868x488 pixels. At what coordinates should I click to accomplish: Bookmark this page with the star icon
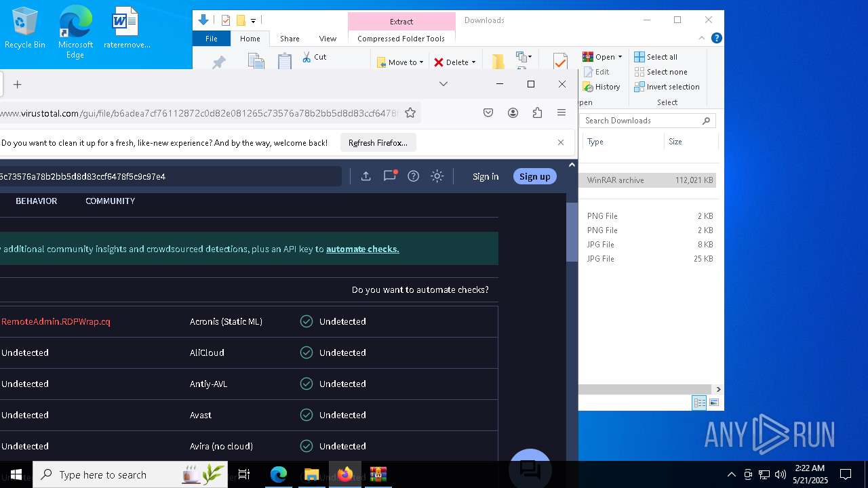pyautogui.click(x=410, y=113)
